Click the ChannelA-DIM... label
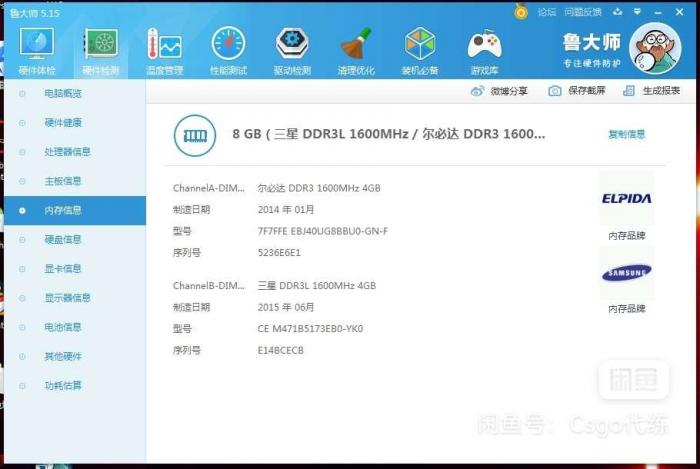The height and width of the screenshot is (469, 700). click(209, 188)
